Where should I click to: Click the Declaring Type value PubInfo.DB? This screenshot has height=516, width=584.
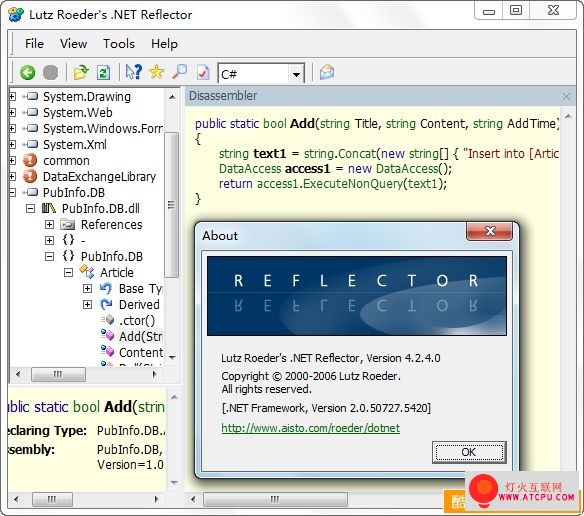click(131, 431)
